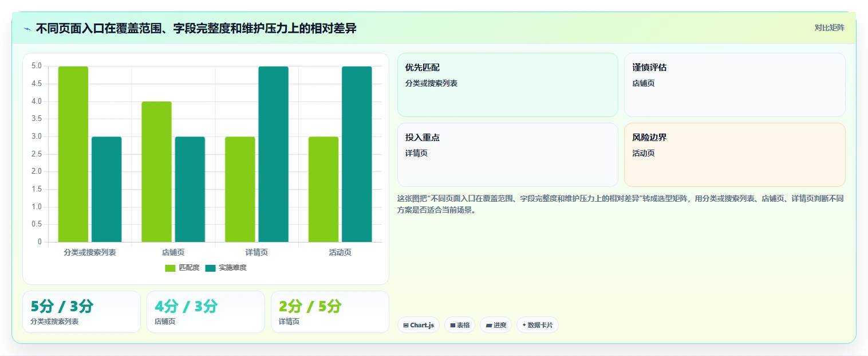Click 匹配度 bar for 分类或搜索列表
Viewport: 868px width, 356px height.
[73, 154]
